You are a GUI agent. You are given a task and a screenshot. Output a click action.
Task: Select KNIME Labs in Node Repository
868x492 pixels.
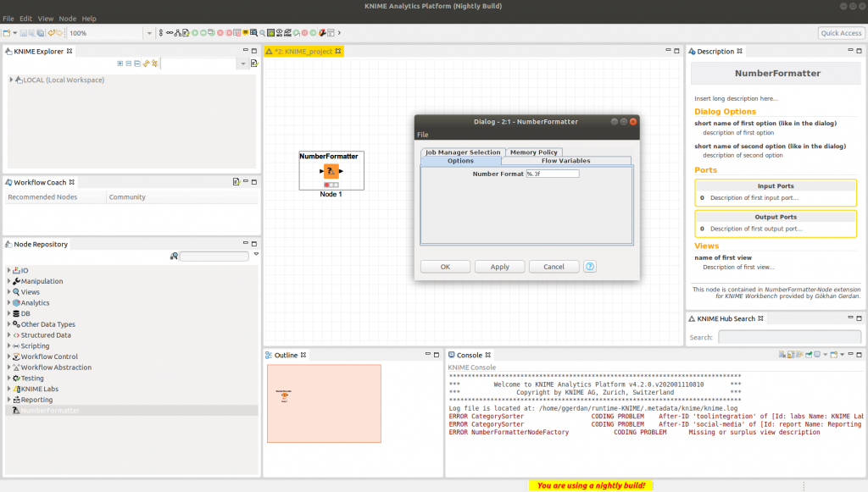pos(39,389)
